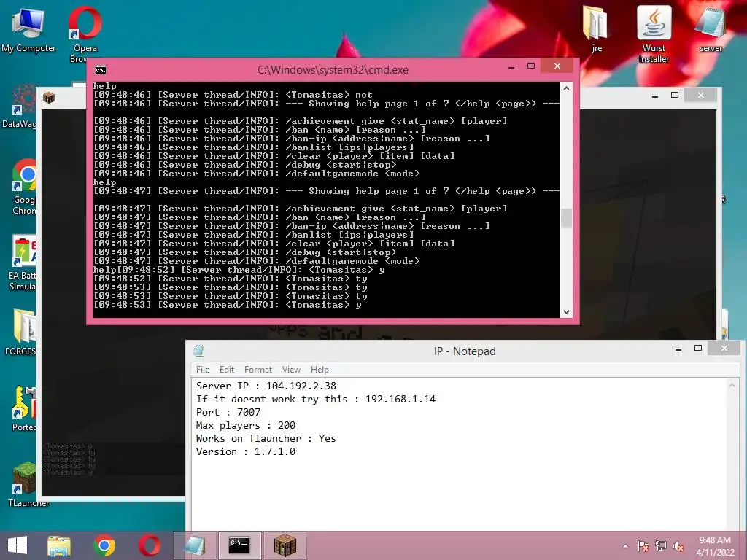Maximize the Minecraft window behind cmd
The width and height of the screenshot is (747, 560).
(675, 96)
